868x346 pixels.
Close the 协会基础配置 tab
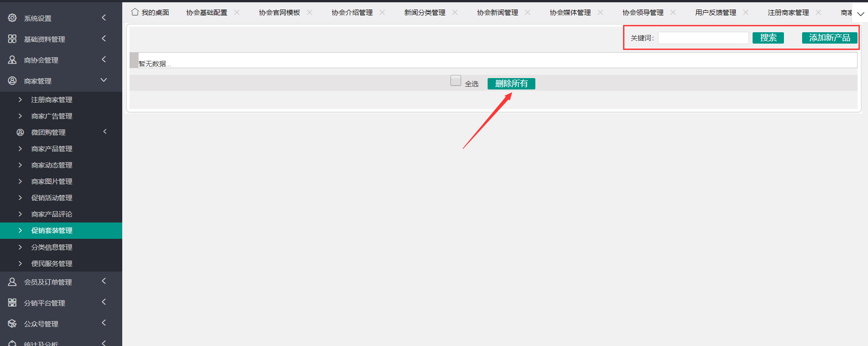coord(237,12)
